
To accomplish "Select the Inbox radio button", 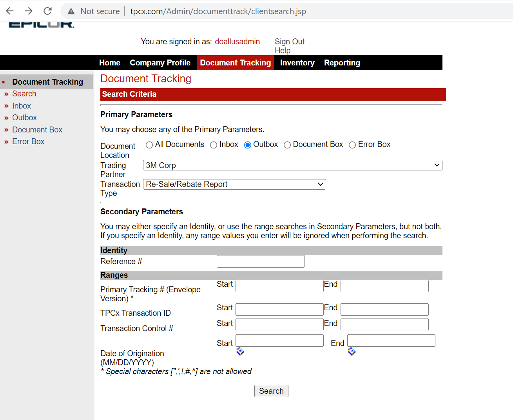I will point(214,145).
